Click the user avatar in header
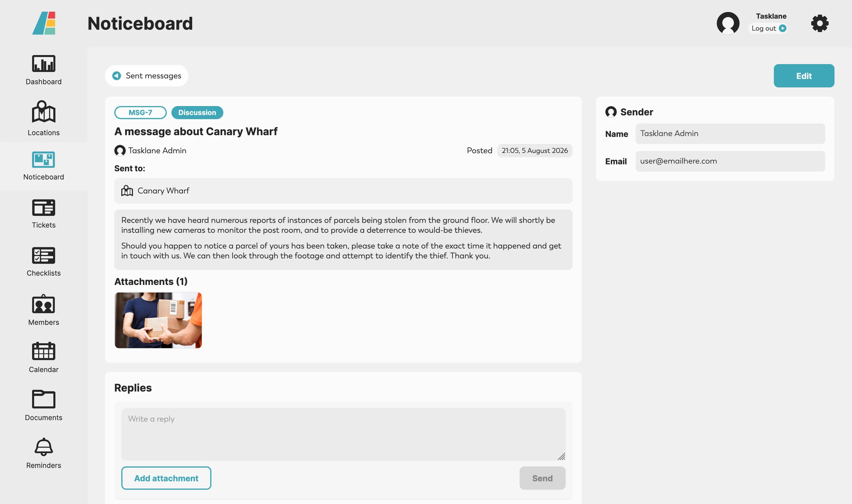 728,23
